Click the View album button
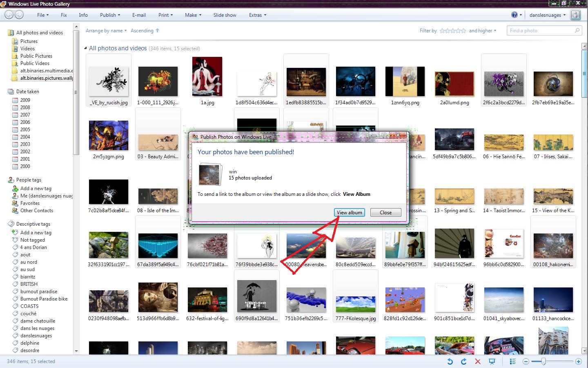This screenshot has height=368, width=588. click(349, 213)
